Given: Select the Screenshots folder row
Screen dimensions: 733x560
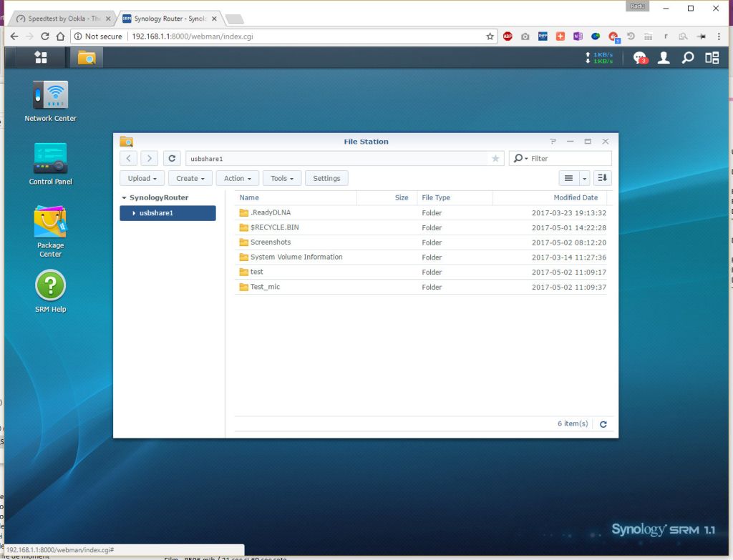Looking at the screenshot, I should tap(271, 242).
